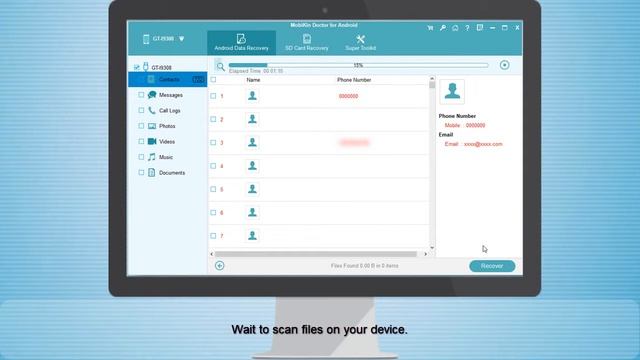Click the horizontal scrollbar track

tap(316, 254)
